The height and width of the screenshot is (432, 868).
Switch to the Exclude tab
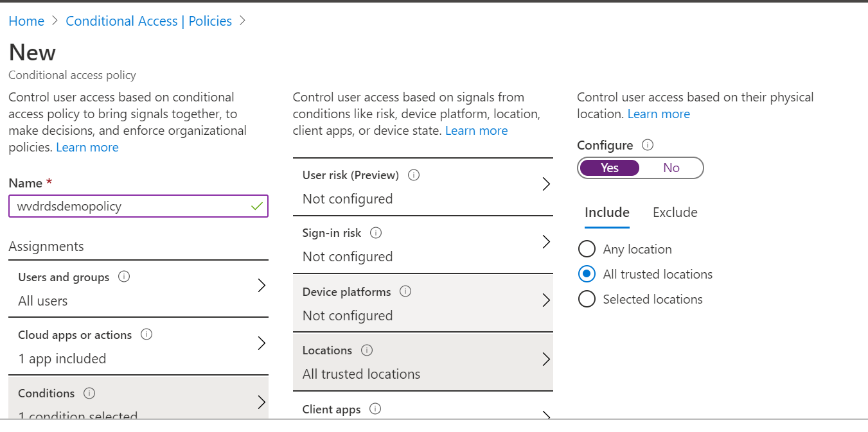[675, 212]
